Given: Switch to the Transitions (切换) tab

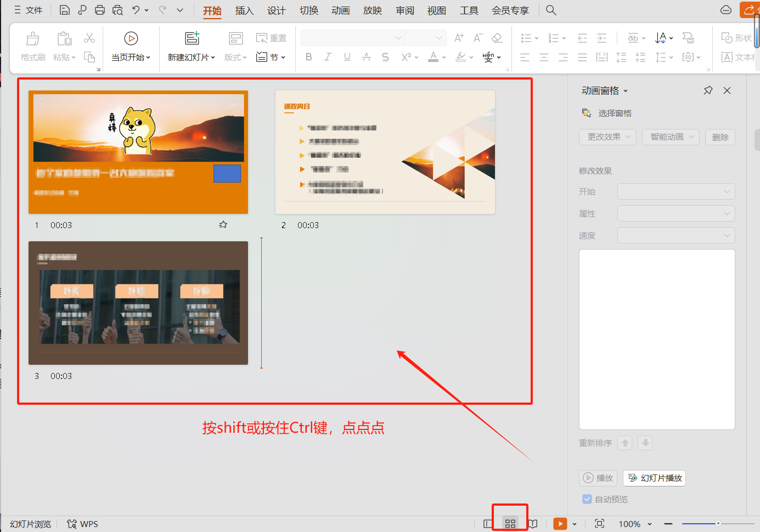Looking at the screenshot, I should point(309,10).
